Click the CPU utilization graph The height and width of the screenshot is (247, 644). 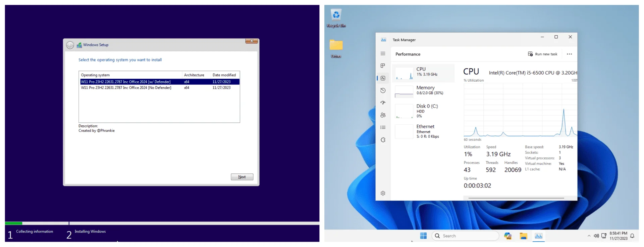(x=521, y=110)
